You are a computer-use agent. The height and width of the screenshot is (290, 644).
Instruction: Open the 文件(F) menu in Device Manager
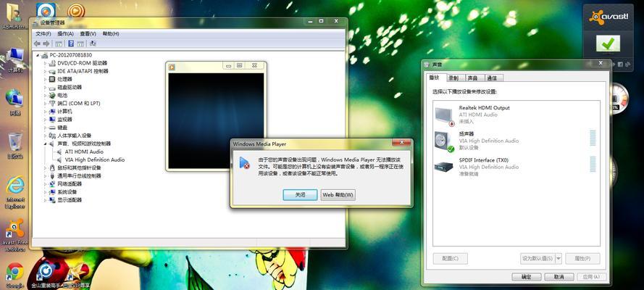pos(43,33)
